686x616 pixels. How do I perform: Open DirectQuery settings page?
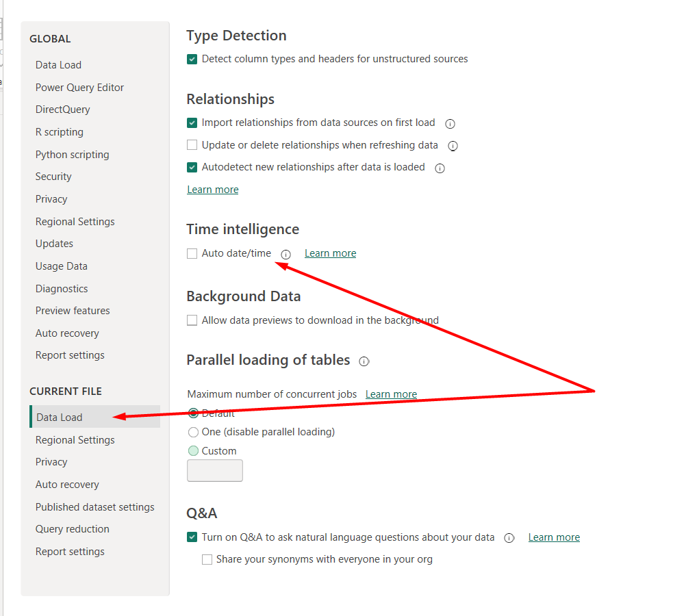point(62,110)
